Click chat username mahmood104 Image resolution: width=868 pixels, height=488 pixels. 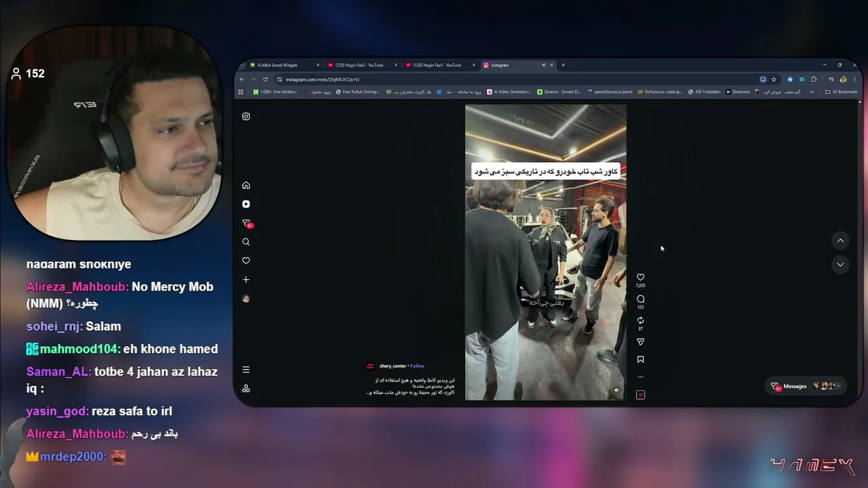78,349
